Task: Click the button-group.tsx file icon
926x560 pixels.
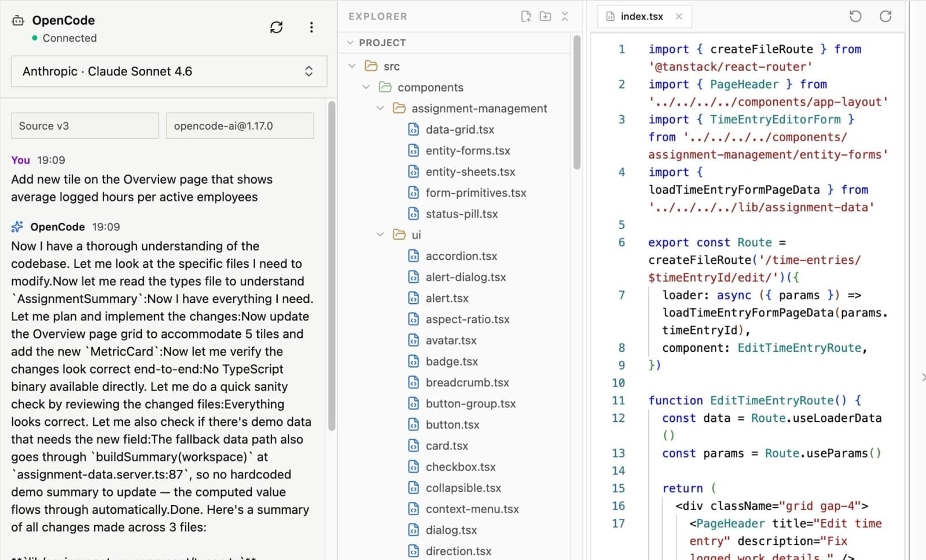Action: (413, 403)
